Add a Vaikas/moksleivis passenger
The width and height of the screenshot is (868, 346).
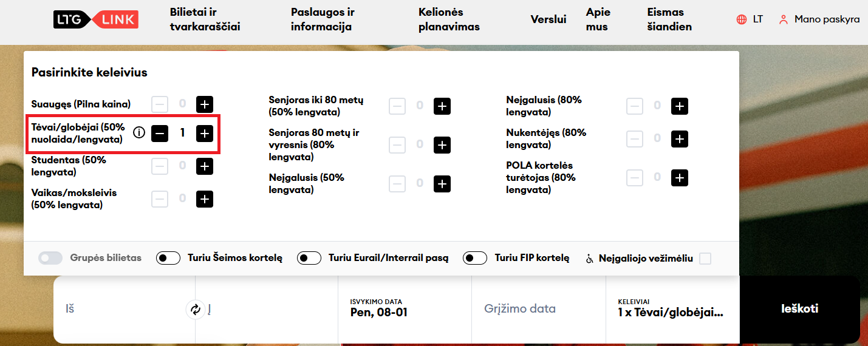tap(205, 198)
